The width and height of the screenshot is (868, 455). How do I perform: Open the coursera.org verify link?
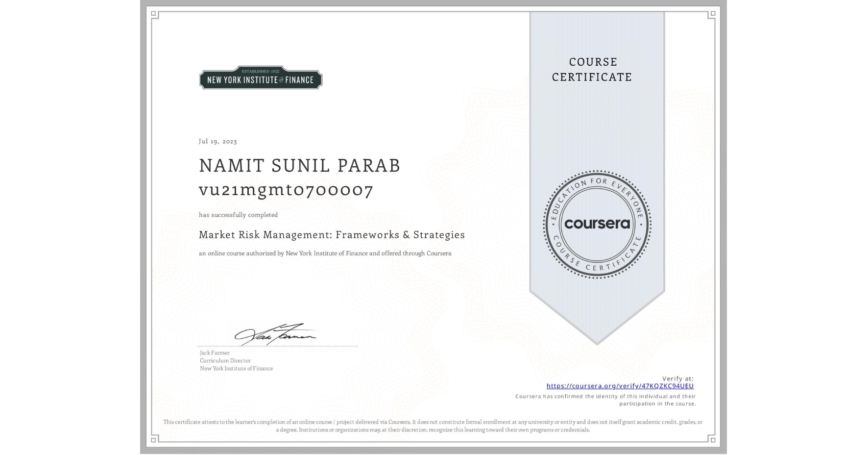tap(620, 386)
